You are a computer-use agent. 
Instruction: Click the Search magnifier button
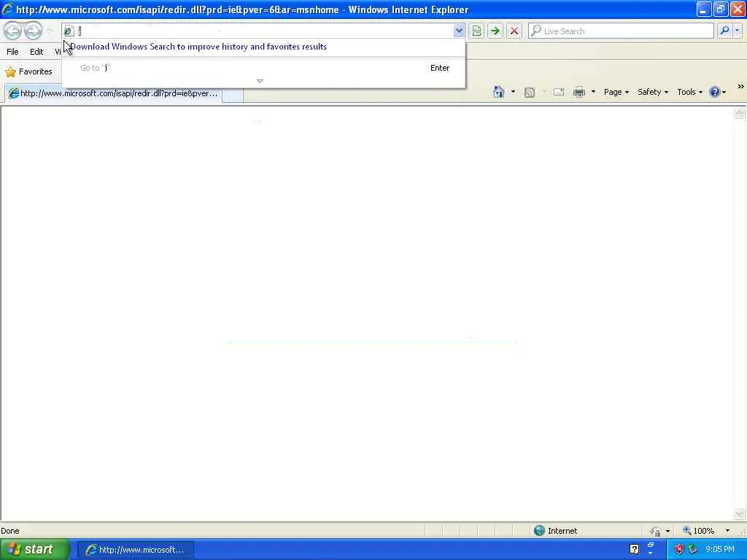(724, 31)
